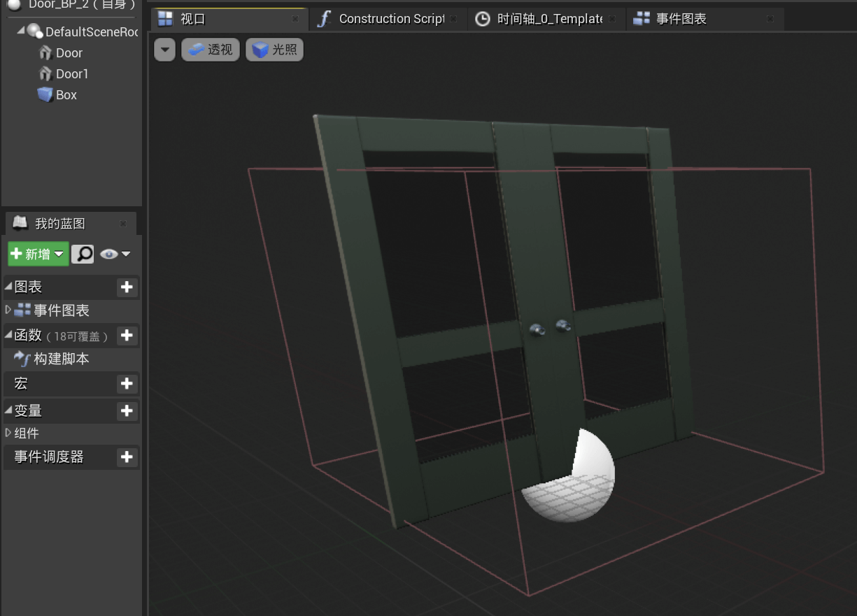
Task: Open the 透视 perspective view menu
Action: click(x=211, y=50)
